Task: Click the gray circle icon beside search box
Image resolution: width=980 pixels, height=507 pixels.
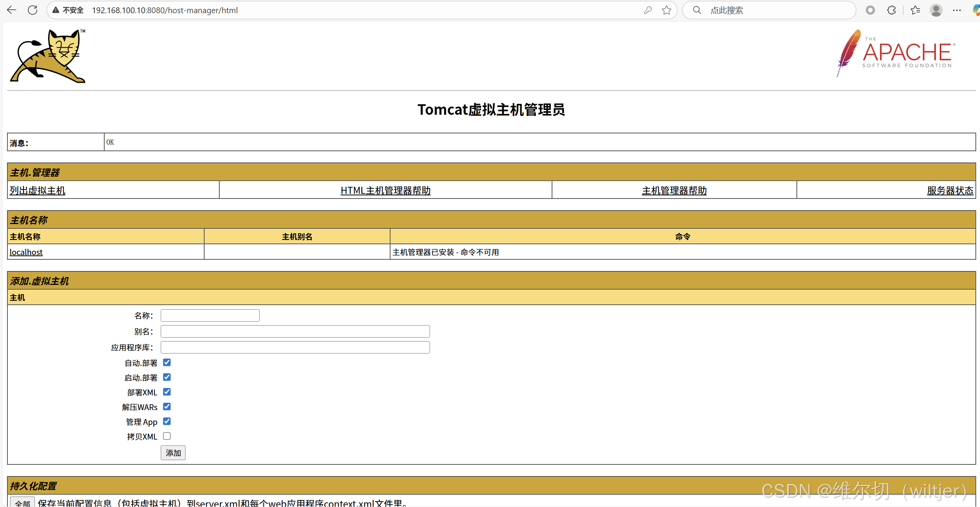Action: tap(870, 10)
